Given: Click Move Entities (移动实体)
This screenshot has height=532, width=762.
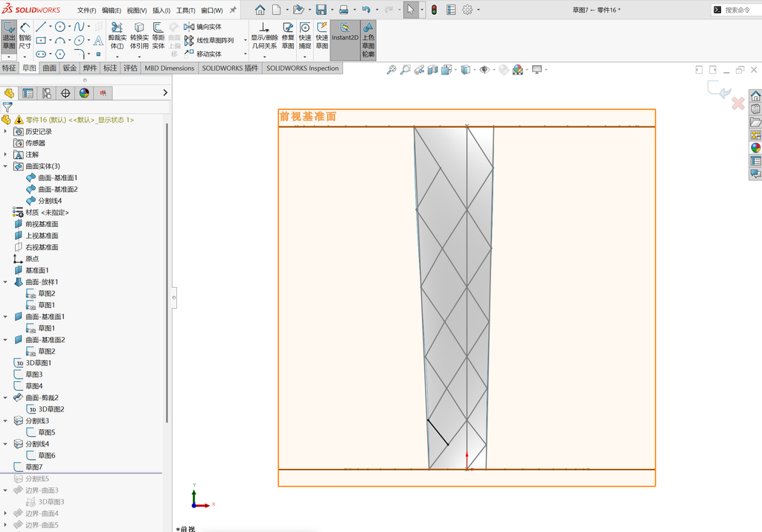Looking at the screenshot, I should point(202,54).
